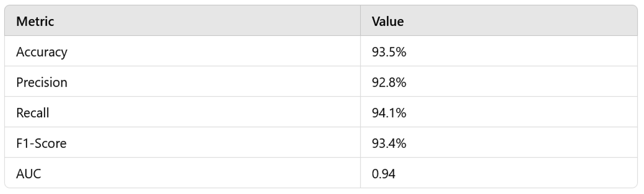Click the column divider between Accuracy and 93.5%
Image resolution: width=644 pixels, height=194 pixels.
point(361,52)
